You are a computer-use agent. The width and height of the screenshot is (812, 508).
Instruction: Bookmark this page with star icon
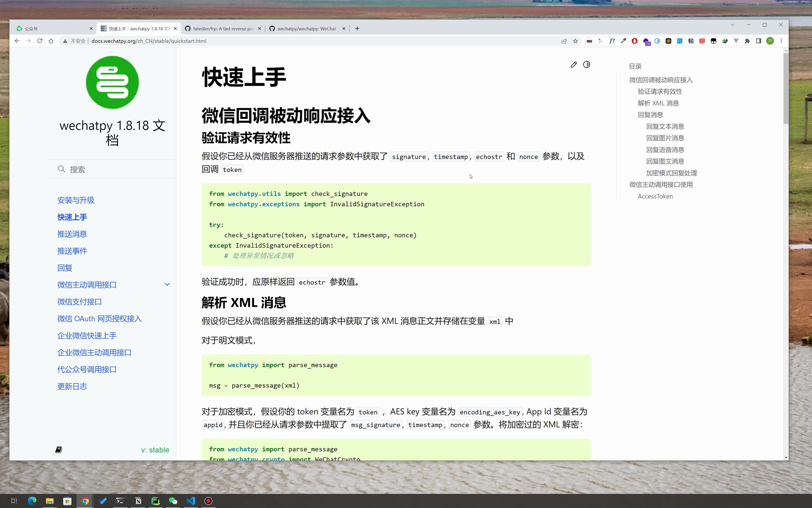pyautogui.click(x=575, y=41)
